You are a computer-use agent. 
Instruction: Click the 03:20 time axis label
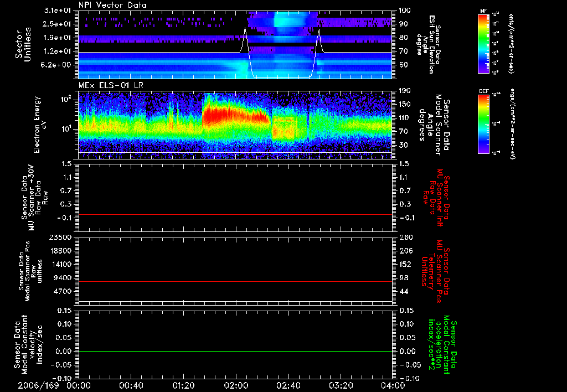(x=341, y=385)
